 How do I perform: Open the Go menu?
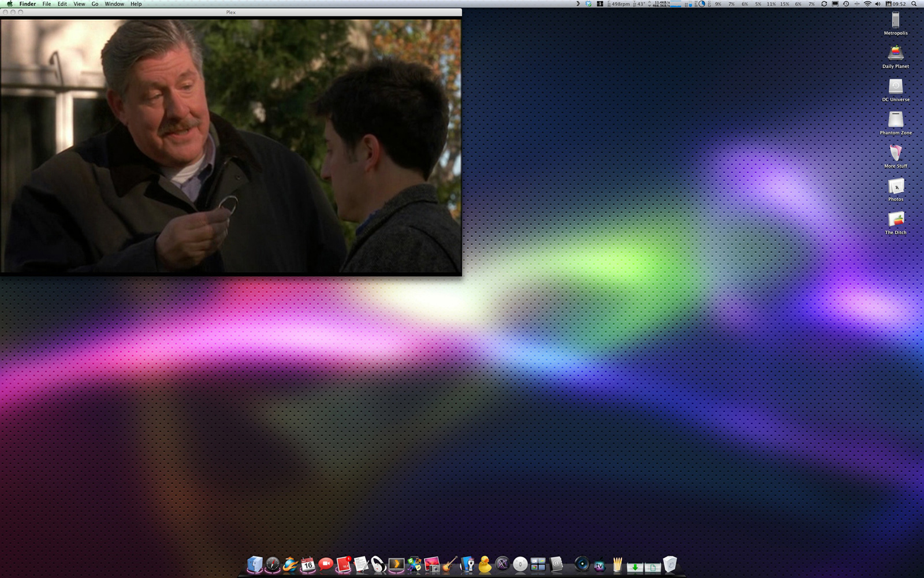click(x=95, y=4)
